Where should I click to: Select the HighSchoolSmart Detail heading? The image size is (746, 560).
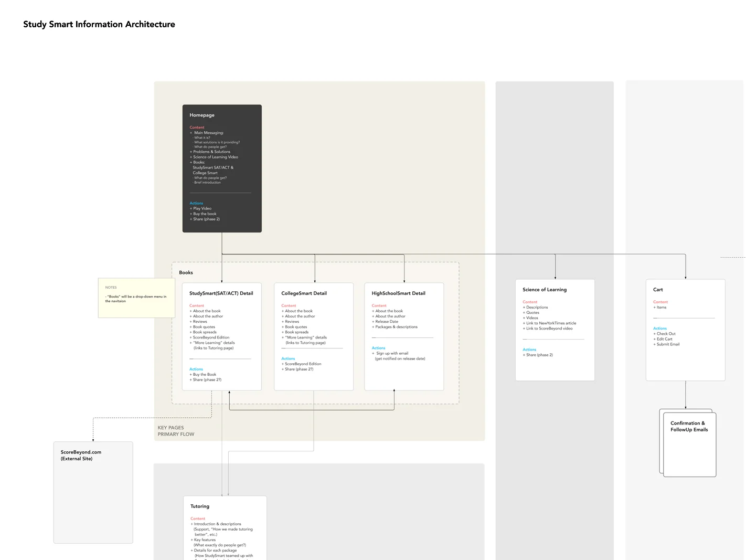click(x=398, y=293)
